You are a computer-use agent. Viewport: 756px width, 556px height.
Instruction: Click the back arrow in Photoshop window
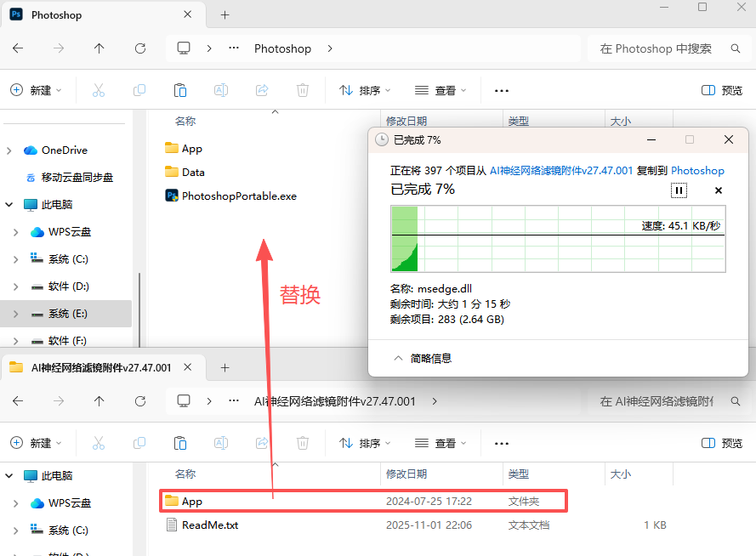18,48
